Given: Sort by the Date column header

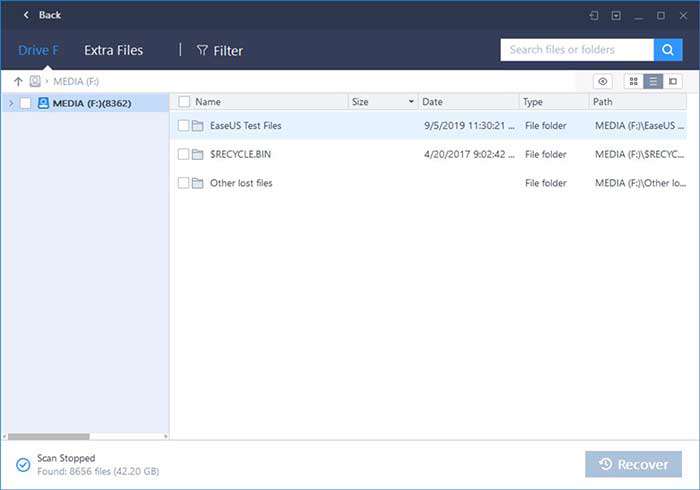Looking at the screenshot, I should coord(432,102).
